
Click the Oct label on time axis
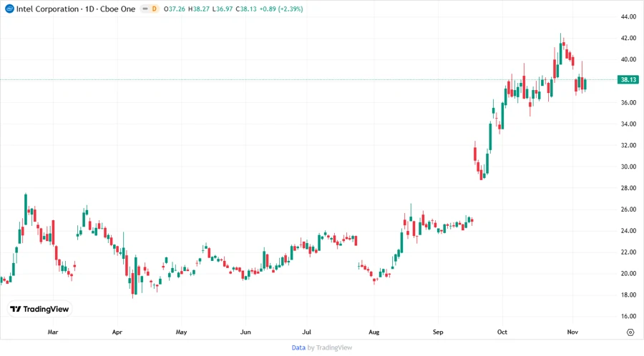coord(502,332)
